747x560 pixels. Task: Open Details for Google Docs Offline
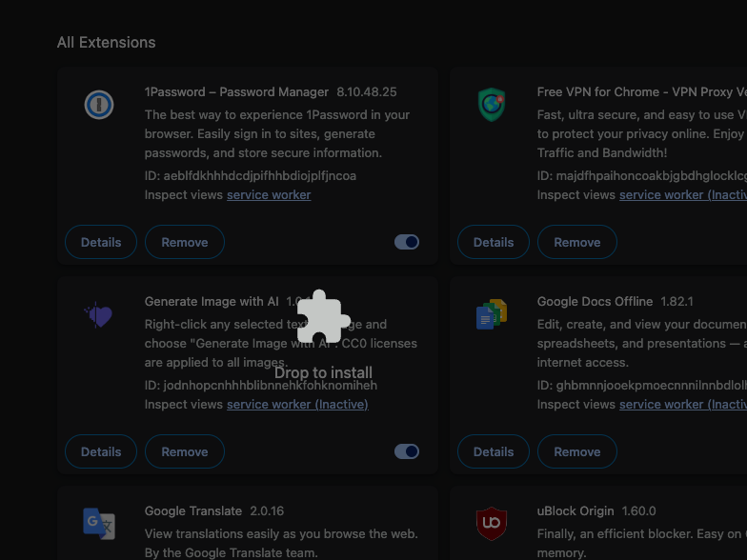pos(494,451)
